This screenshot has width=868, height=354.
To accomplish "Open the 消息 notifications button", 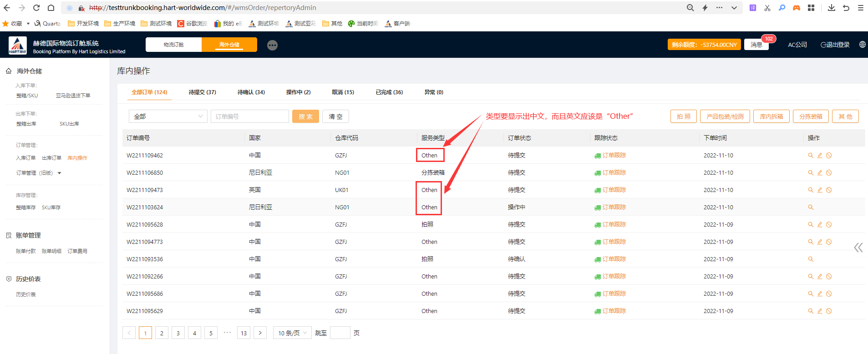I will [756, 45].
